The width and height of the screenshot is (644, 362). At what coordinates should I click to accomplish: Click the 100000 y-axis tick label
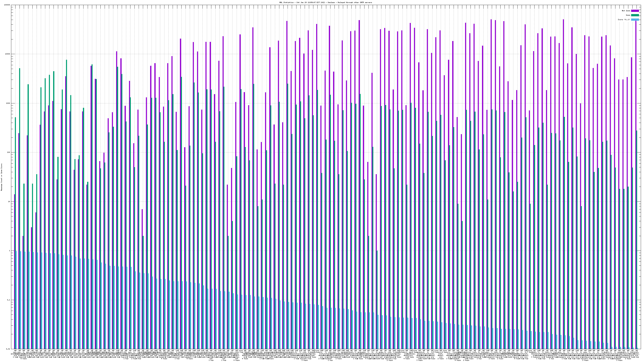pos(7,5)
